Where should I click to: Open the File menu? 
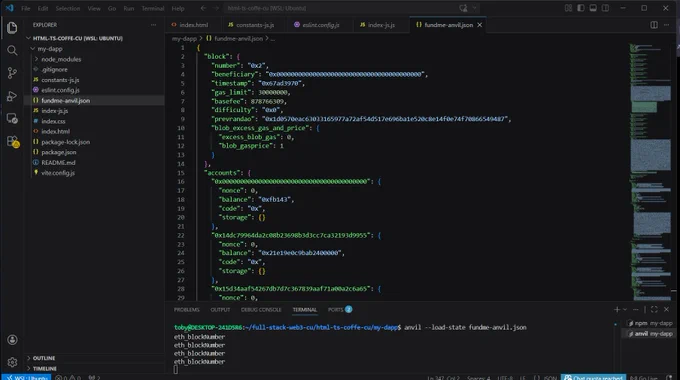coord(26,8)
